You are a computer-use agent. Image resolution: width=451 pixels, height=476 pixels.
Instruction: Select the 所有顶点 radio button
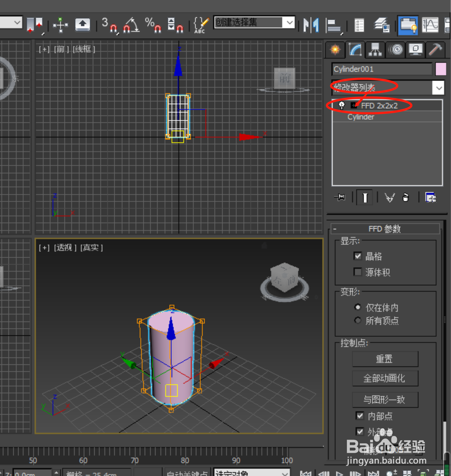(357, 320)
